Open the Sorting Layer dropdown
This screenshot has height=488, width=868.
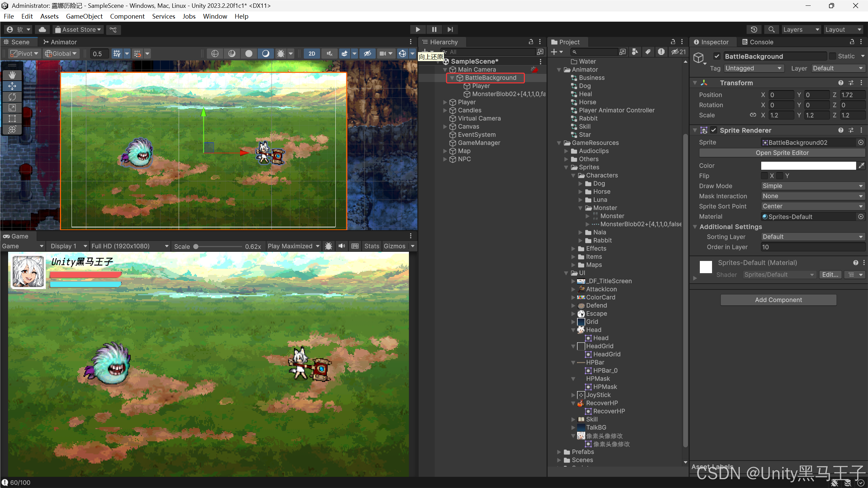pyautogui.click(x=812, y=237)
